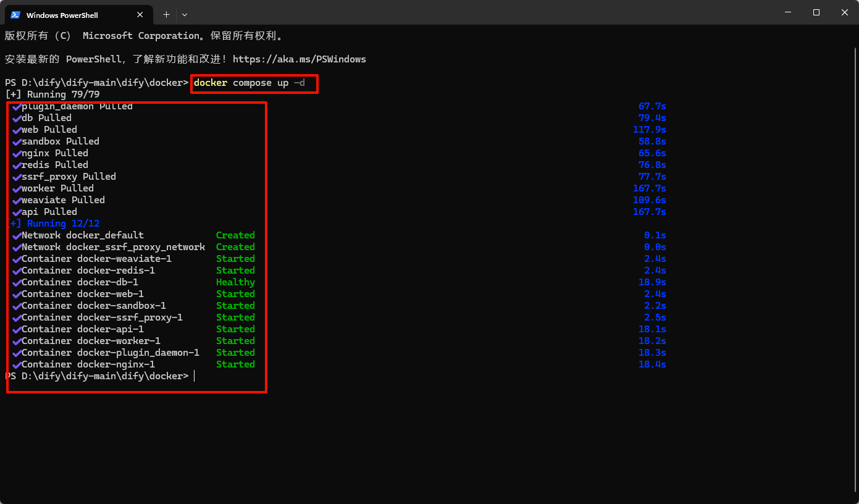Close the terminal window
859x504 pixels.
844,12
